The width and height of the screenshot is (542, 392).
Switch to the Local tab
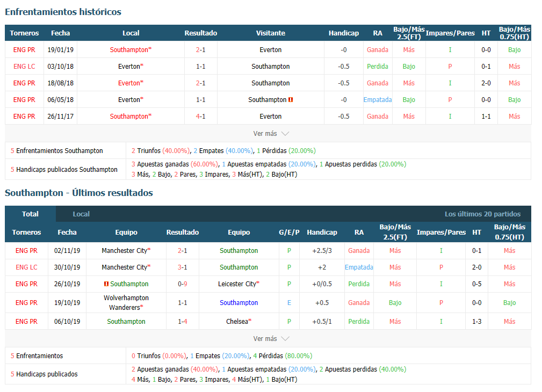(81, 214)
